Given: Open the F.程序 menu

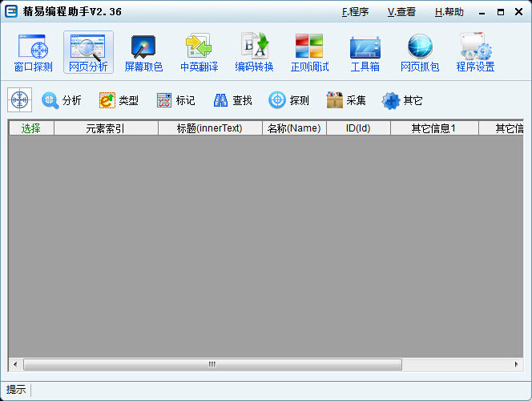Looking at the screenshot, I should pos(355,12).
